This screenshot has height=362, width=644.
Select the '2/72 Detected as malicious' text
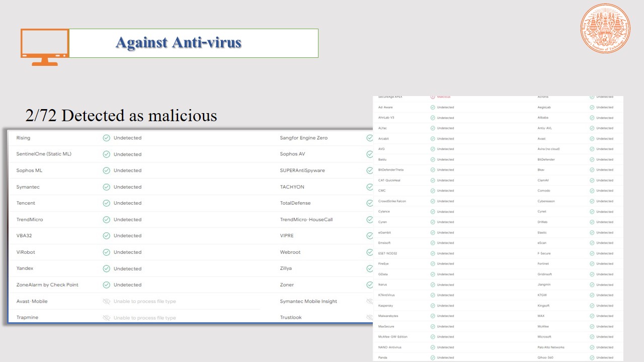tap(121, 116)
